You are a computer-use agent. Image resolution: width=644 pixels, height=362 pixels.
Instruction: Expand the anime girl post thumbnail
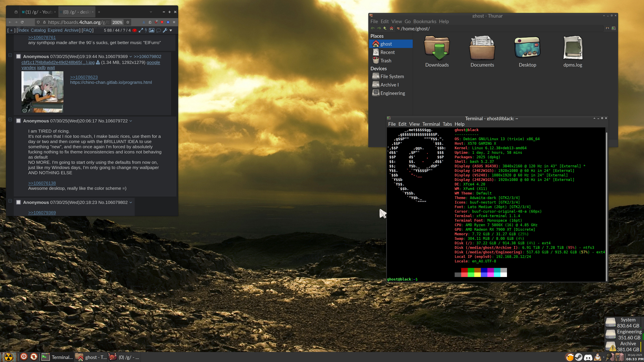[x=42, y=92]
